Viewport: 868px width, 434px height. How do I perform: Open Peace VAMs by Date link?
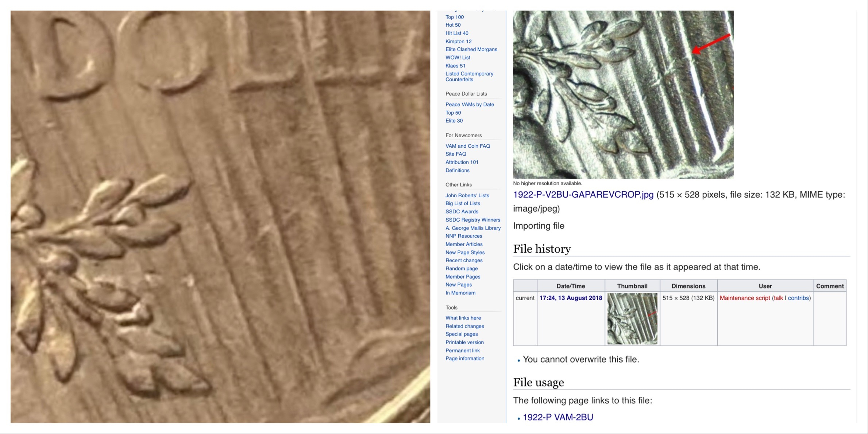coord(470,105)
